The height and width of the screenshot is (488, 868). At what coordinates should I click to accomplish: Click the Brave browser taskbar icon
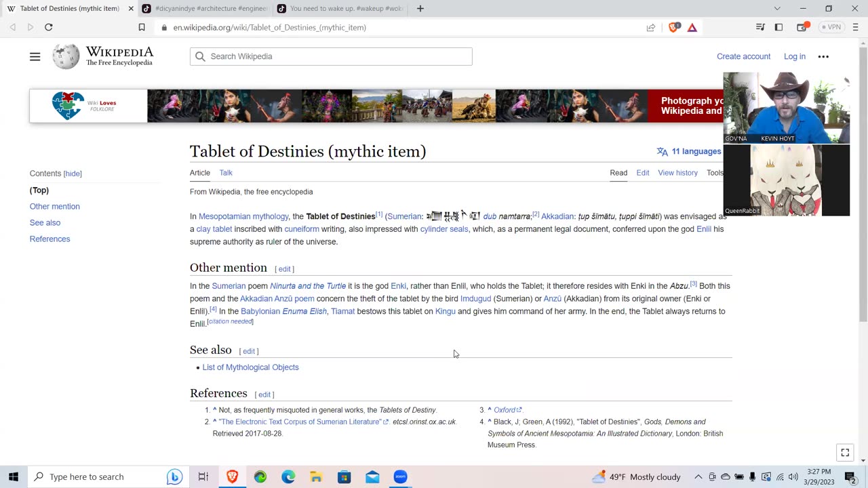pyautogui.click(x=232, y=476)
